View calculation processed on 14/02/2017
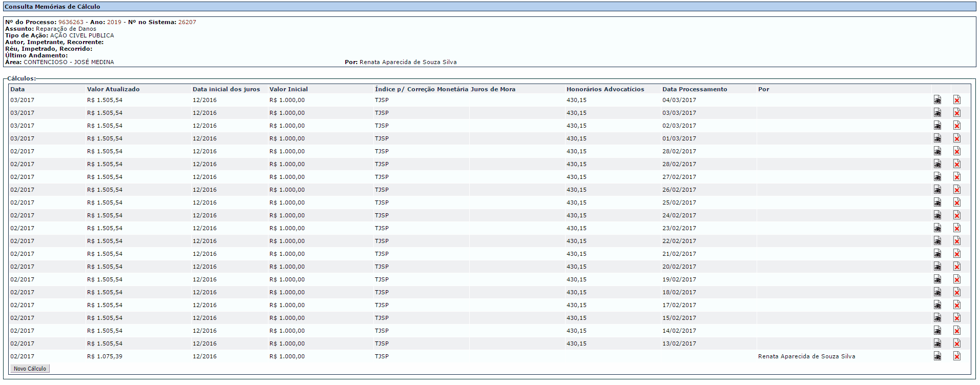The width and height of the screenshot is (980, 385). pos(937,331)
